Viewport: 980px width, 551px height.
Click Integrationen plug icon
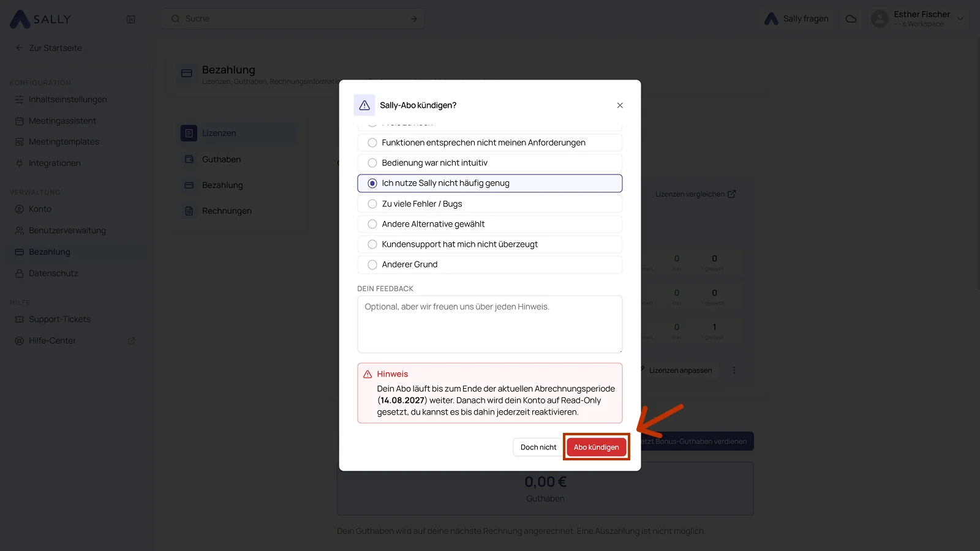pyautogui.click(x=20, y=163)
